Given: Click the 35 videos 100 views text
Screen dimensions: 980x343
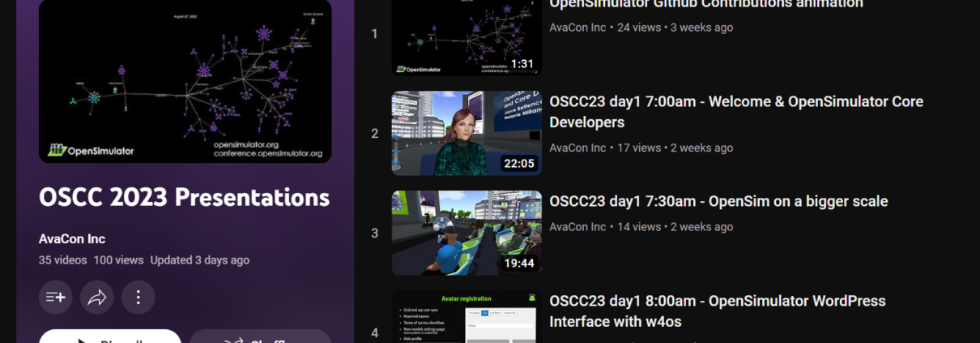Looking at the screenshot, I should click(91, 260).
